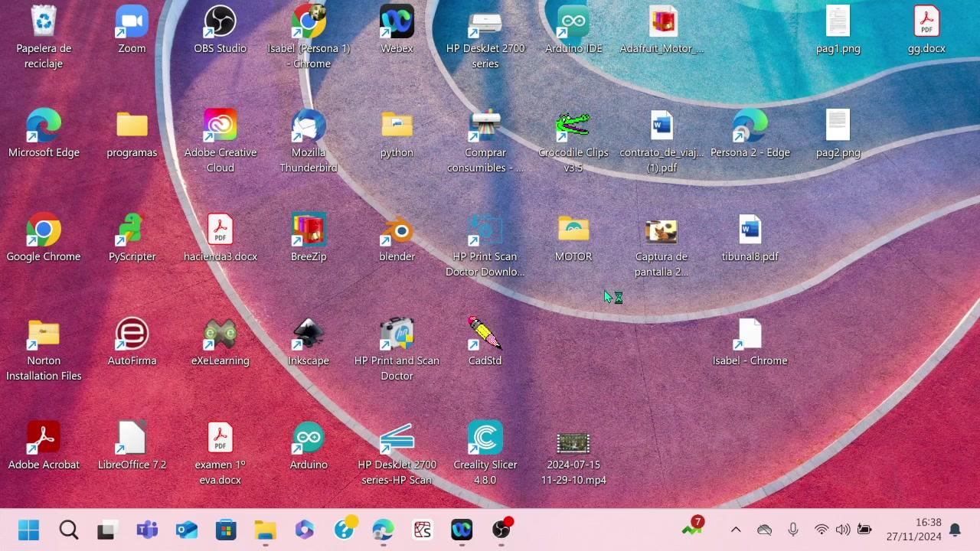Select the MOTOR folder on desktop
The height and width of the screenshot is (551, 980).
(573, 239)
